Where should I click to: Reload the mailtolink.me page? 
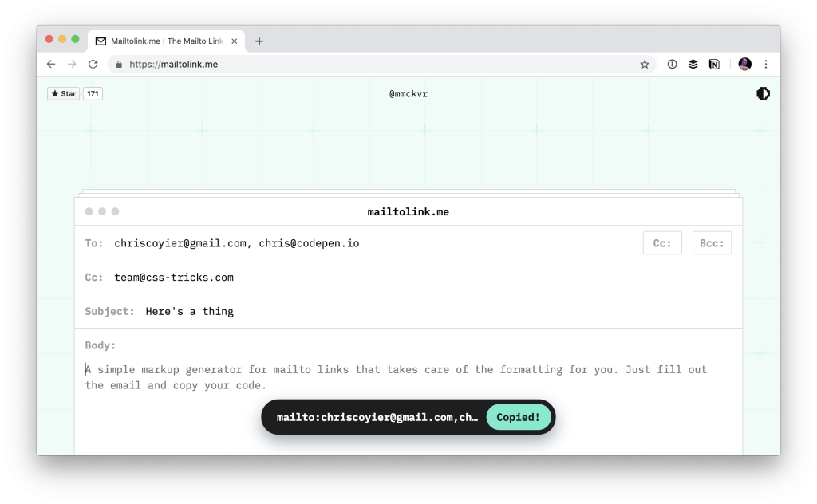click(x=93, y=64)
